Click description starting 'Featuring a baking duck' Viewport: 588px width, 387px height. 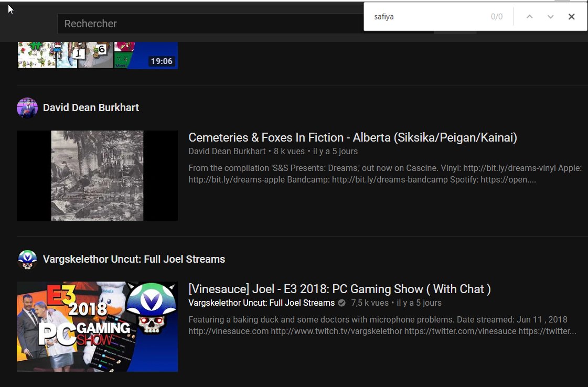[x=382, y=325]
